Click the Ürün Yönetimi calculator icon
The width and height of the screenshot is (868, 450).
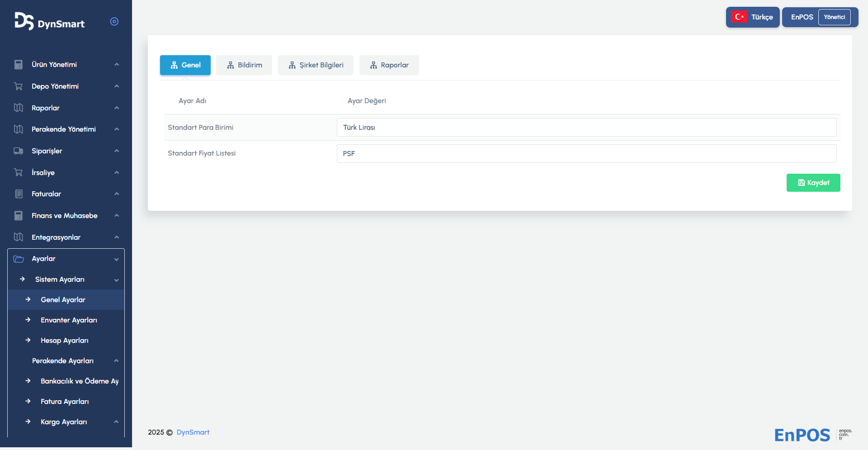coord(19,65)
